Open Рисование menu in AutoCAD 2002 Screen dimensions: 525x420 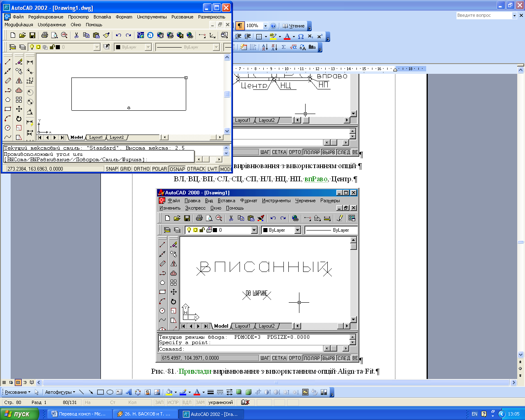coord(182,17)
